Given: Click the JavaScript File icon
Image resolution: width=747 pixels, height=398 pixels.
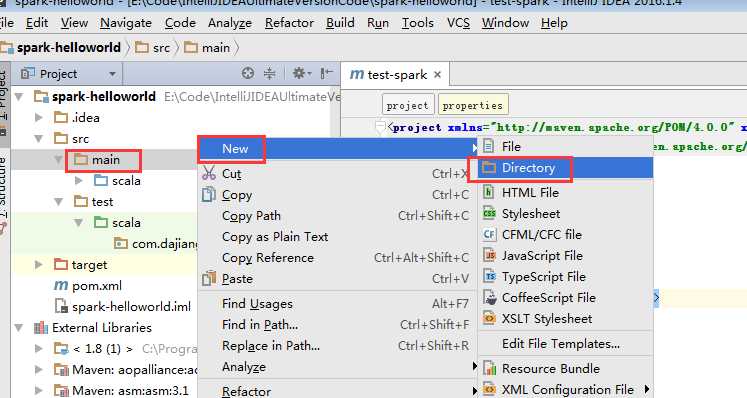Looking at the screenshot, I should [489, 255].
